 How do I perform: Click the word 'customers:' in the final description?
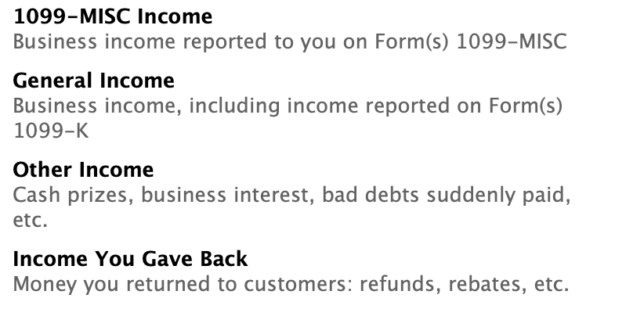298,284
